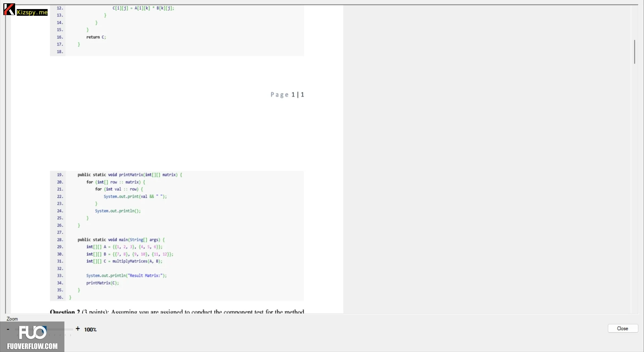Click the "int[][] B" declaration line
Screen dimensions: 644x352
[x=130, y=254]
